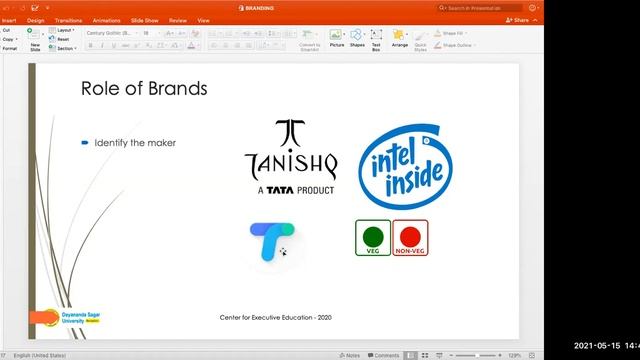Select the Tanishq logo image
The width and height of the screenshot is (640, 360).
(291, 157)
